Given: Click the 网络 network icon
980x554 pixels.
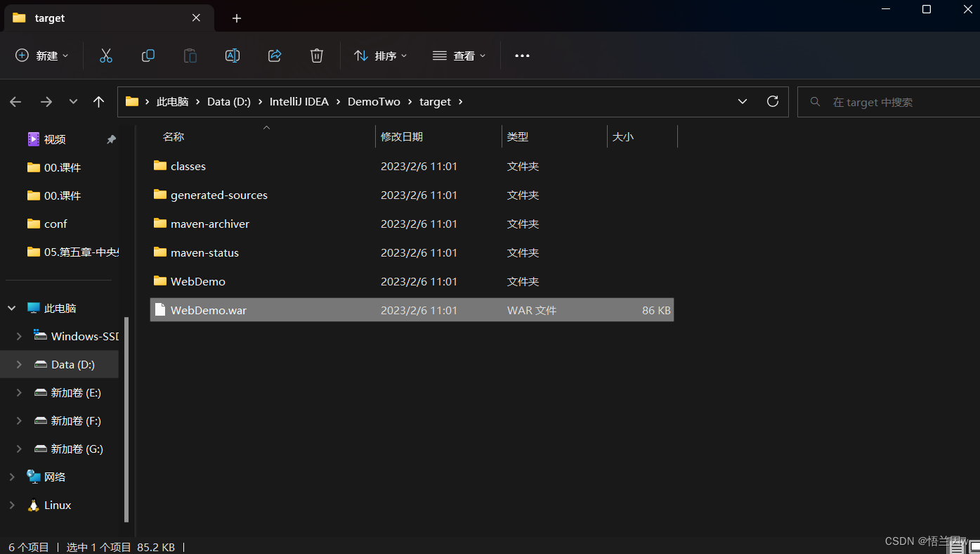Looking at the screenshot, I should (x=33, y=477).
